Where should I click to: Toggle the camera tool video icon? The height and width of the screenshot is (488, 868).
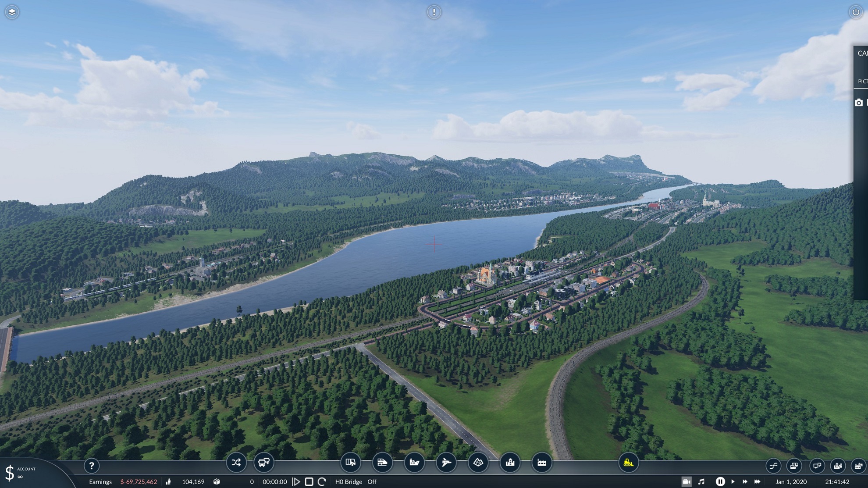(687, 481)
